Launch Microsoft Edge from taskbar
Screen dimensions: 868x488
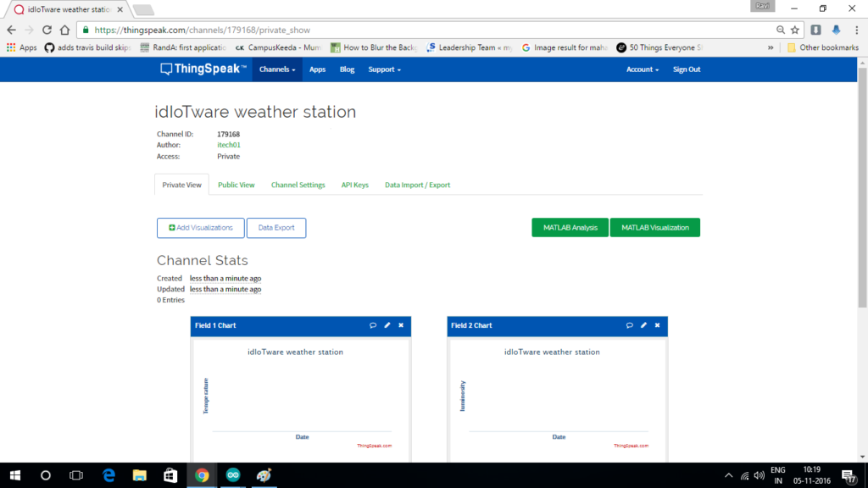point(108,475)
